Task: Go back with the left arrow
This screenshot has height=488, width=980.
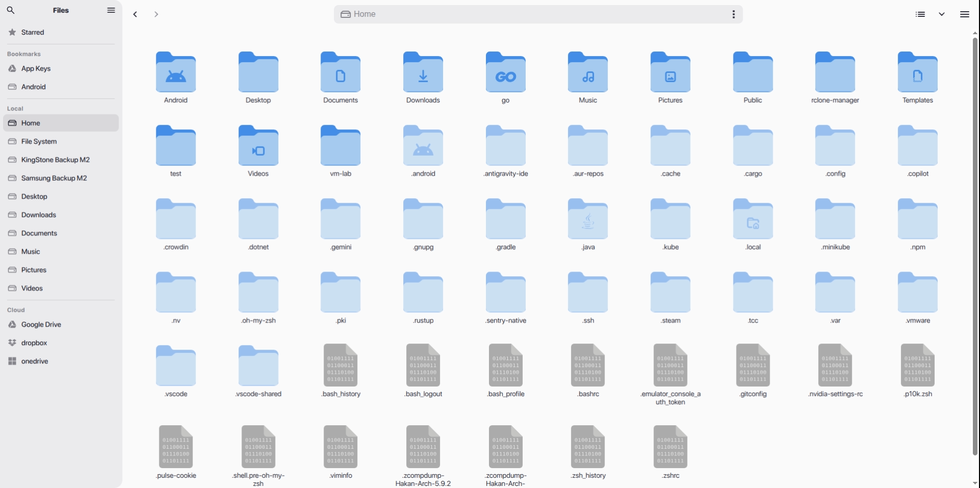Action: point(135,14)
